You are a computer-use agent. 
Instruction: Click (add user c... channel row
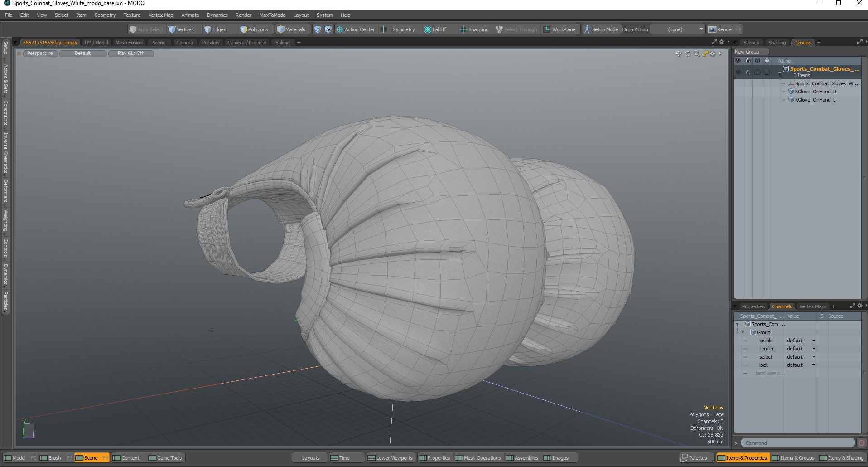click(770, 373)
